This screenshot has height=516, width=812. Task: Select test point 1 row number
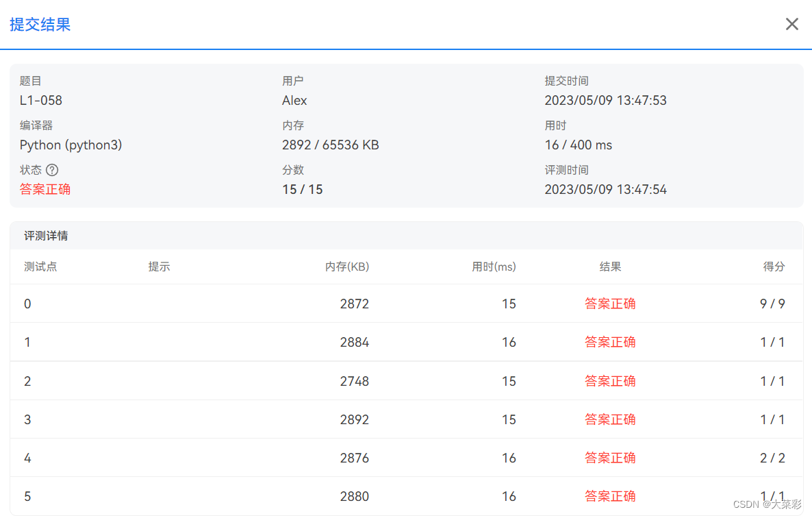27,343
